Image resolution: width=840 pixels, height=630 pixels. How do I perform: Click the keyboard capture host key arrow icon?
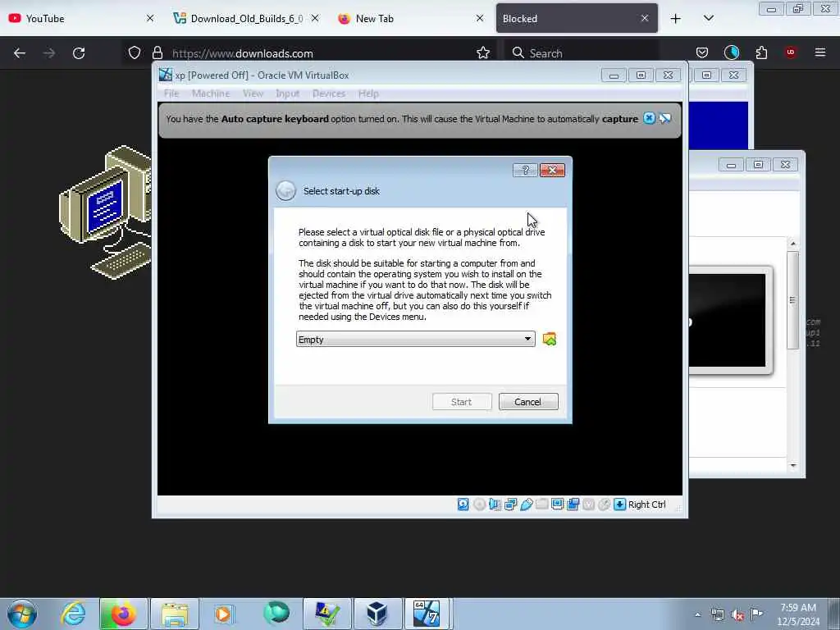(x=619, y=504)
